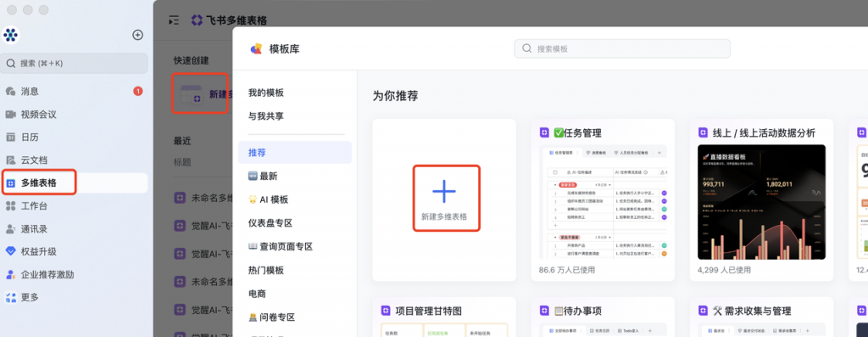This screenshot has height=337, width=868.
Task: Select the 热门模板 category
Action: pos(294,270)
